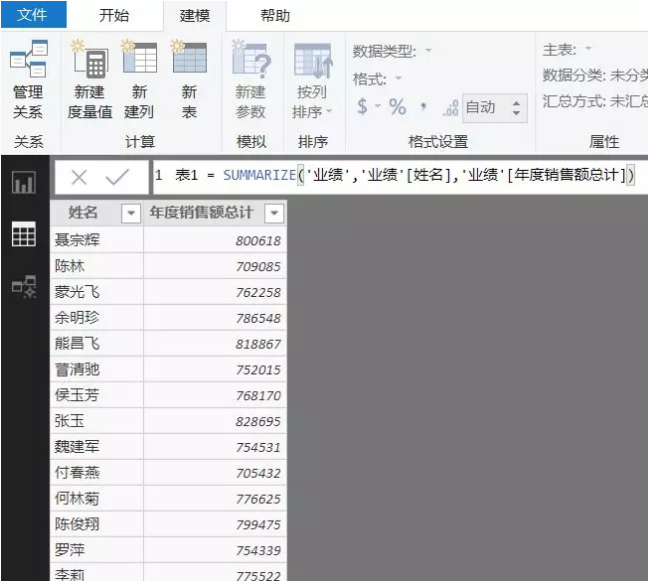
Task: Apply thousands separator comma format
Action: pos(423,107)
